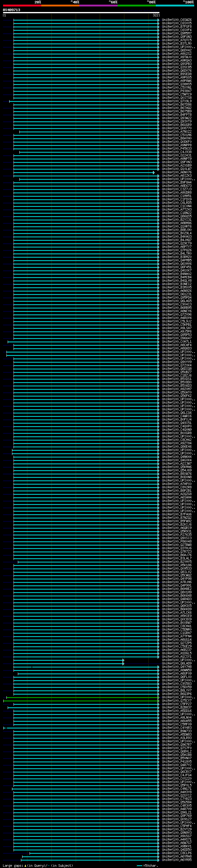Select hit UniRef100_C4WRI6
197x868 pixels.
pyautogui.click(x=176, y=417)
